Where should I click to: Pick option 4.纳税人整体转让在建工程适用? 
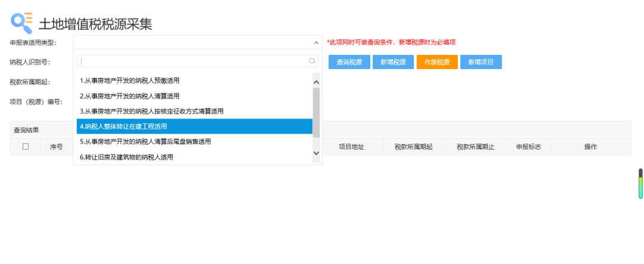click(194, 126)
